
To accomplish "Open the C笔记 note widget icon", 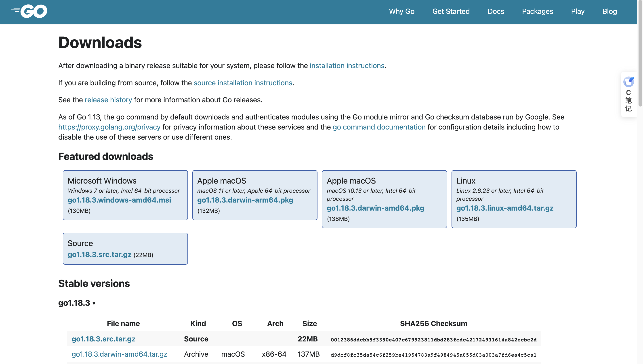I will pos(628,82).
